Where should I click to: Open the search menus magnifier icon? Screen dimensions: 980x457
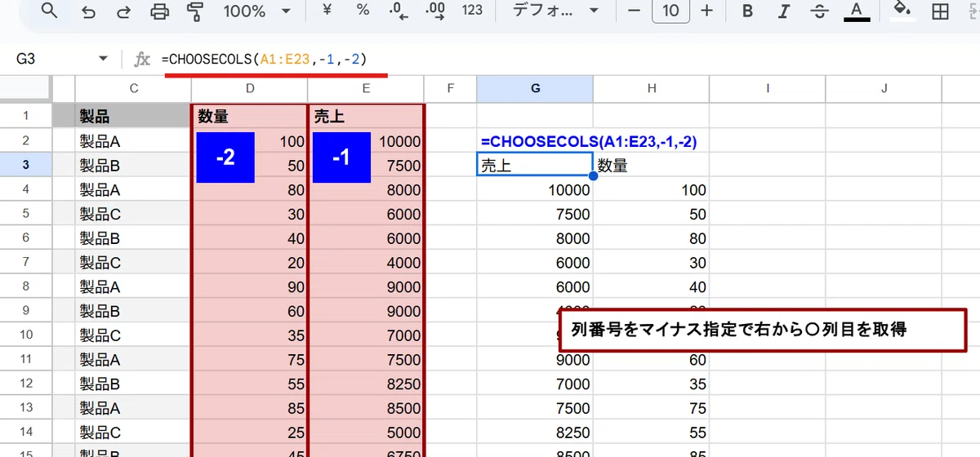pos(49,11)
